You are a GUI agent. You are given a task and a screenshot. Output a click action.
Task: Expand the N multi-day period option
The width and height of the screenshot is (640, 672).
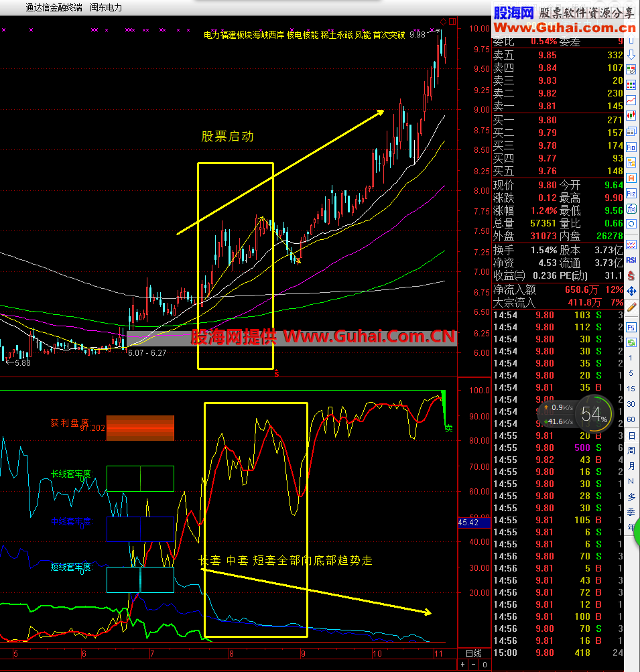(631, 481)
